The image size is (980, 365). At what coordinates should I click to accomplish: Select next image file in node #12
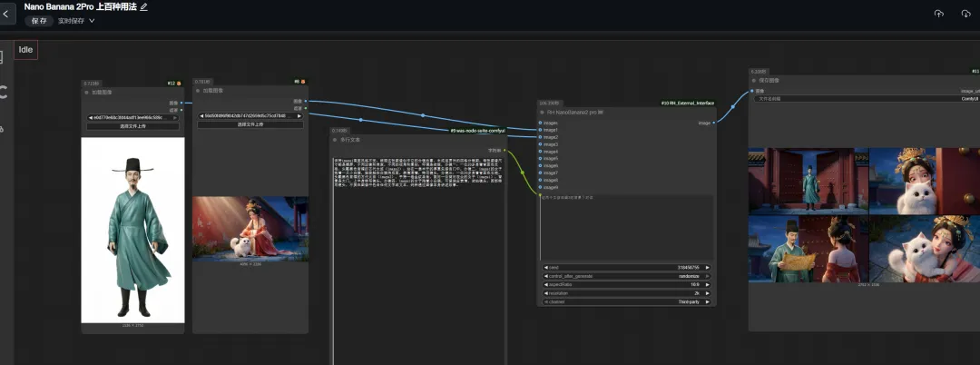(174, 117)
